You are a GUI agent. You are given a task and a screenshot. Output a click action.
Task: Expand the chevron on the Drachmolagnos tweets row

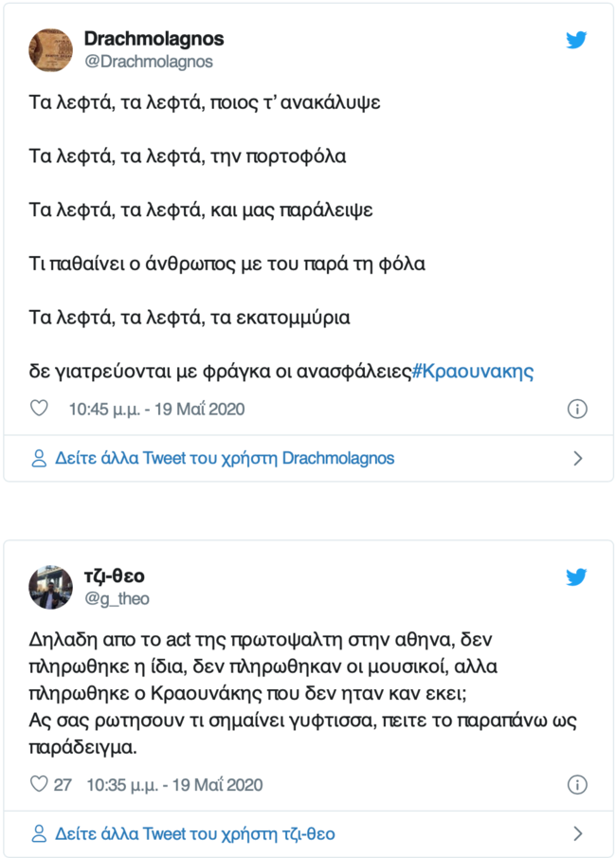pyautogui.click(x=578, y=459)
